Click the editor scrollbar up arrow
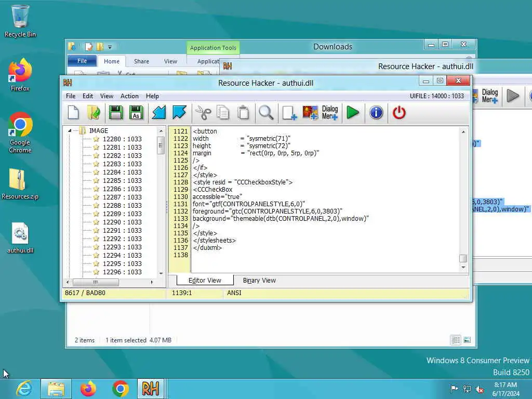This screenshot has width=532, height=399. tap(463, 131)
